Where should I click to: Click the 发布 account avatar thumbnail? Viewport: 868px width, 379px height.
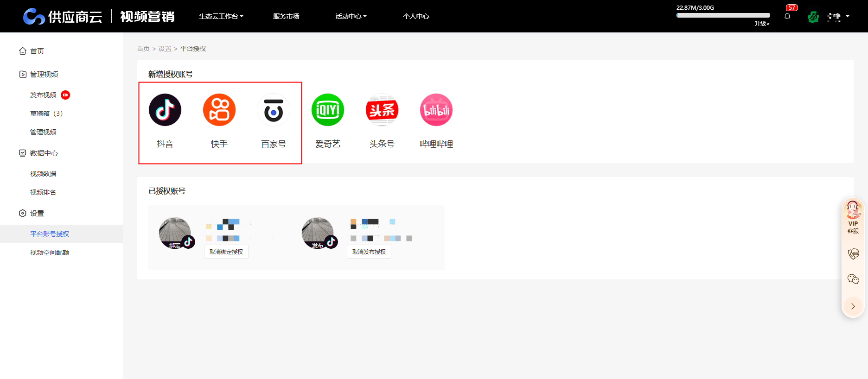click(x=318, y=233)
